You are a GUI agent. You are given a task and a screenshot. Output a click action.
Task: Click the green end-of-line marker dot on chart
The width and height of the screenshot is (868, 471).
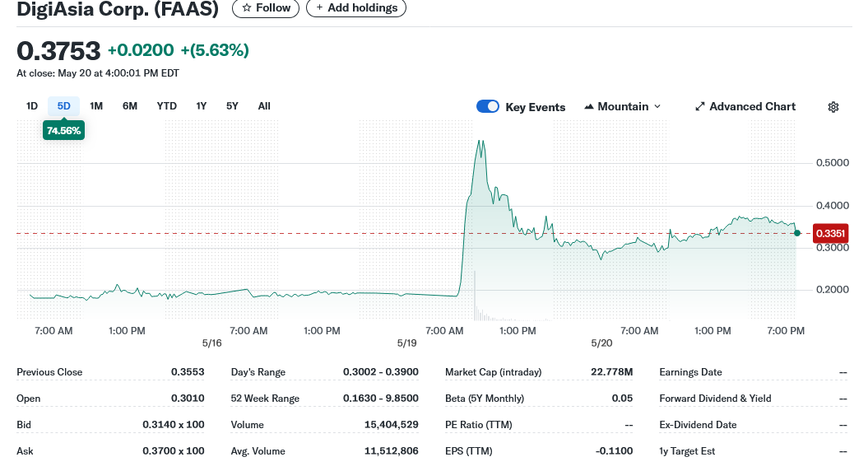(797, 233)
